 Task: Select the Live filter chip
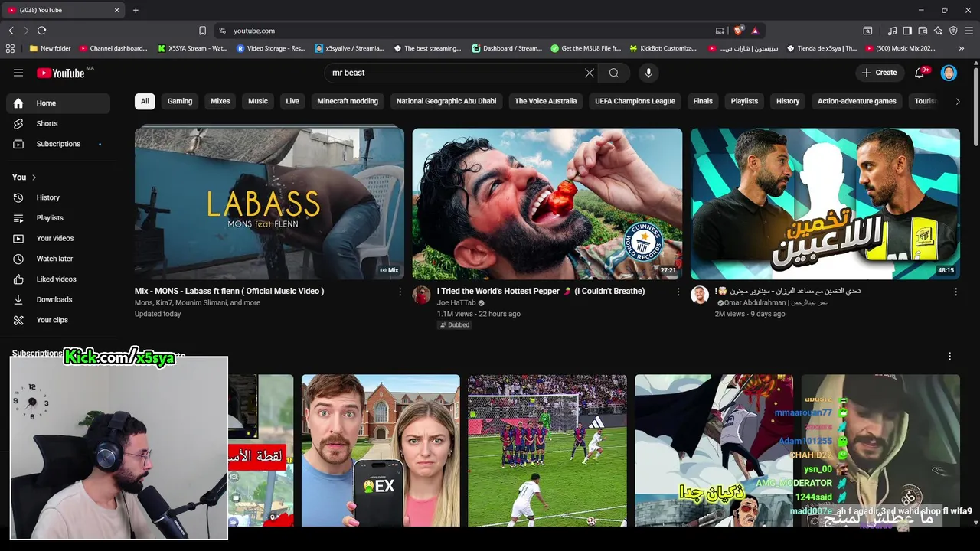point(292,101)
